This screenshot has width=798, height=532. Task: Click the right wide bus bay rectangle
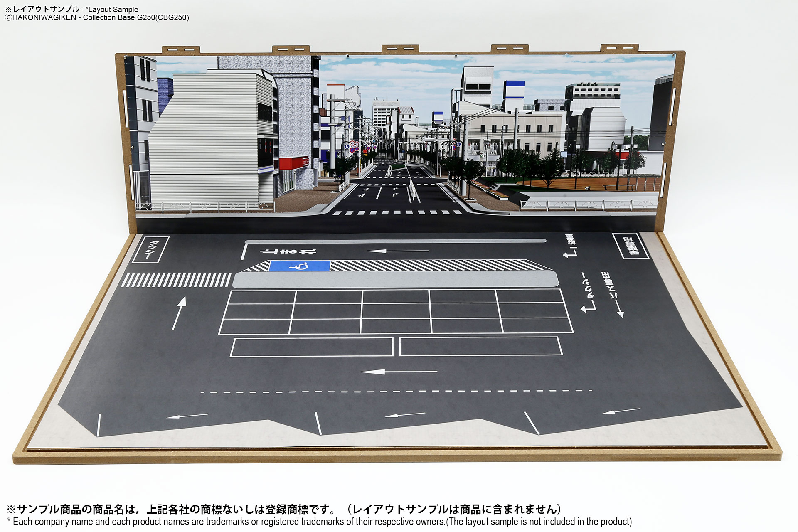point(480,346)
